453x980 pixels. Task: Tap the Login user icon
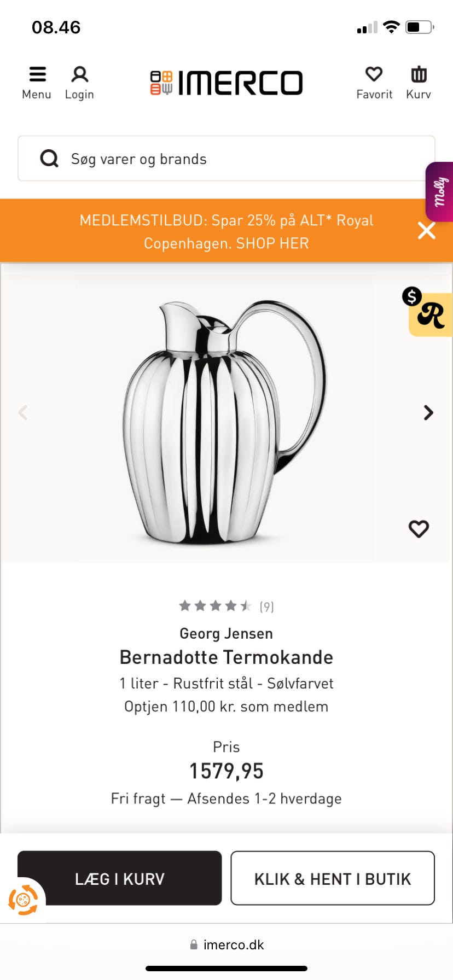point(79,82)
